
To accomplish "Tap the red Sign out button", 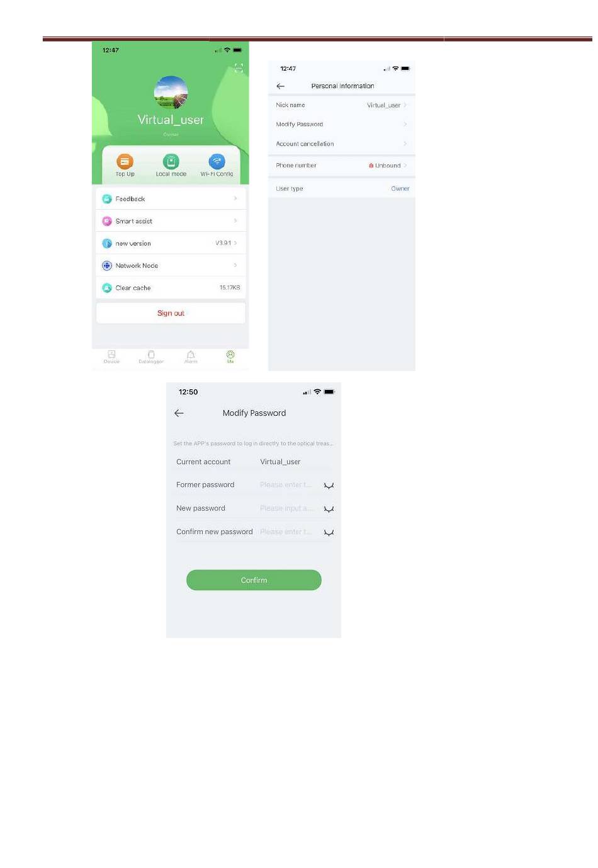I will pyautogui.click(x=171, y=313).
